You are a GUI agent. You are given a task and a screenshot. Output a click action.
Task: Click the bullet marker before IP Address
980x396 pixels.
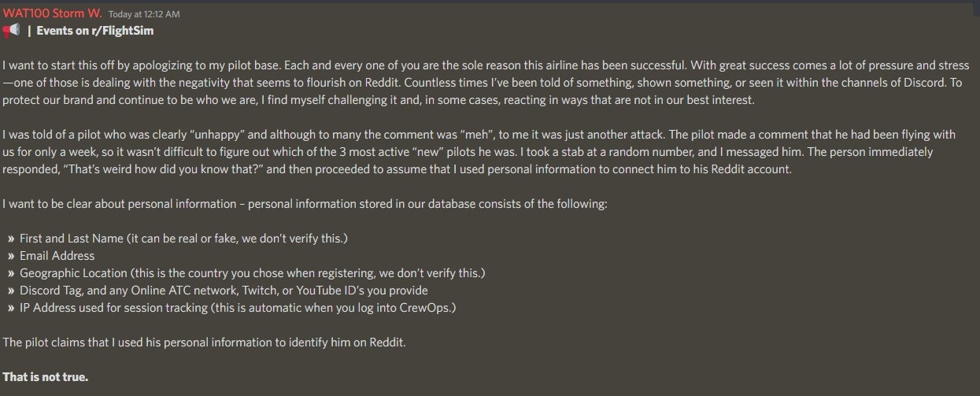point(11,308)
